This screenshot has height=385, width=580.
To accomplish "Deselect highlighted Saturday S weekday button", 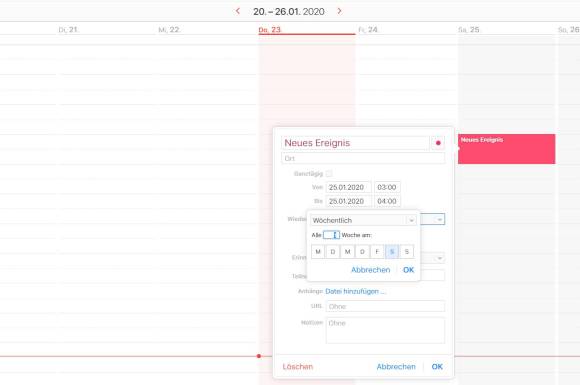I will tap(392, 252).
